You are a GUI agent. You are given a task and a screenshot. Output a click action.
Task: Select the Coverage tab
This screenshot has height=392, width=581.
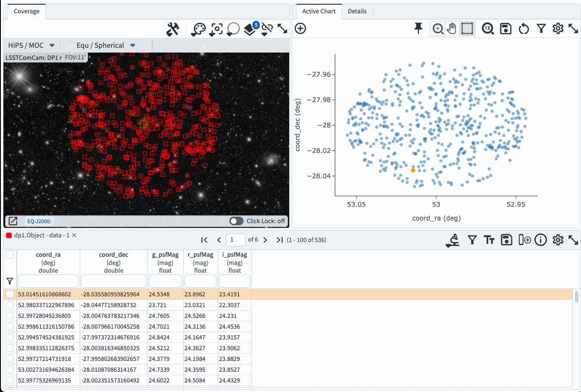26,11
